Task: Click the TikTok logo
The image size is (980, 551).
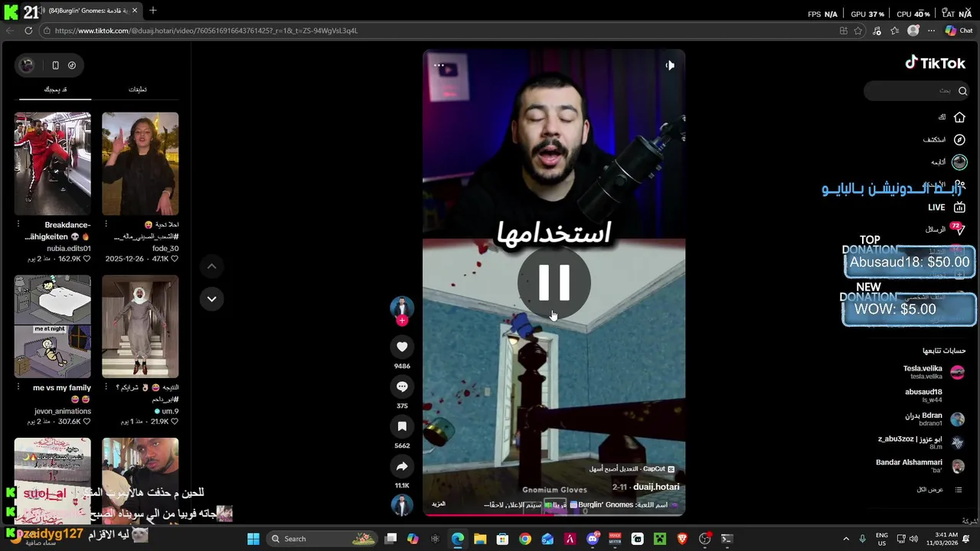Action: 935,63
